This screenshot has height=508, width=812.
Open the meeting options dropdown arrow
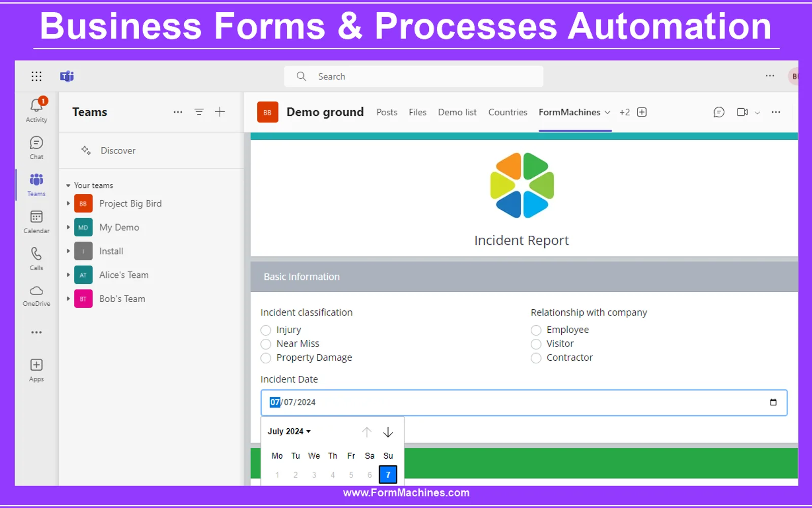[757, 113]
